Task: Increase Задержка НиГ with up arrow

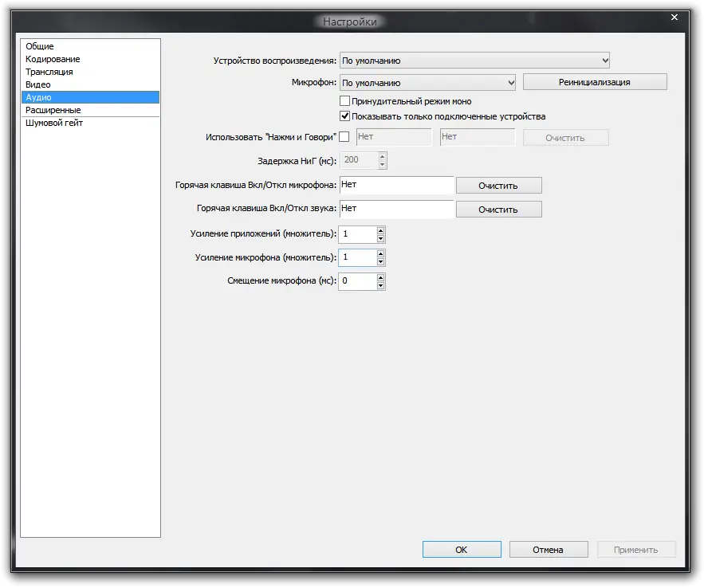Action: pyautogui.click(x=382, y=156)
